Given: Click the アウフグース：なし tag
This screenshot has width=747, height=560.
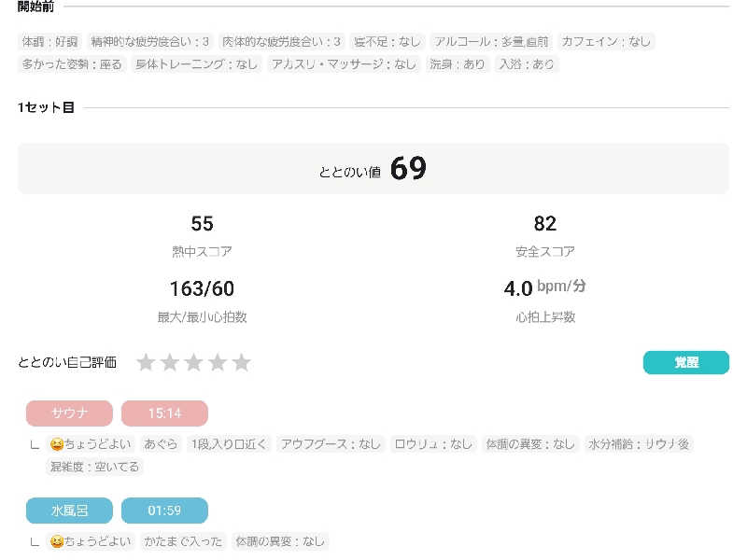Looking at the screenshot, I should point(331,444).
